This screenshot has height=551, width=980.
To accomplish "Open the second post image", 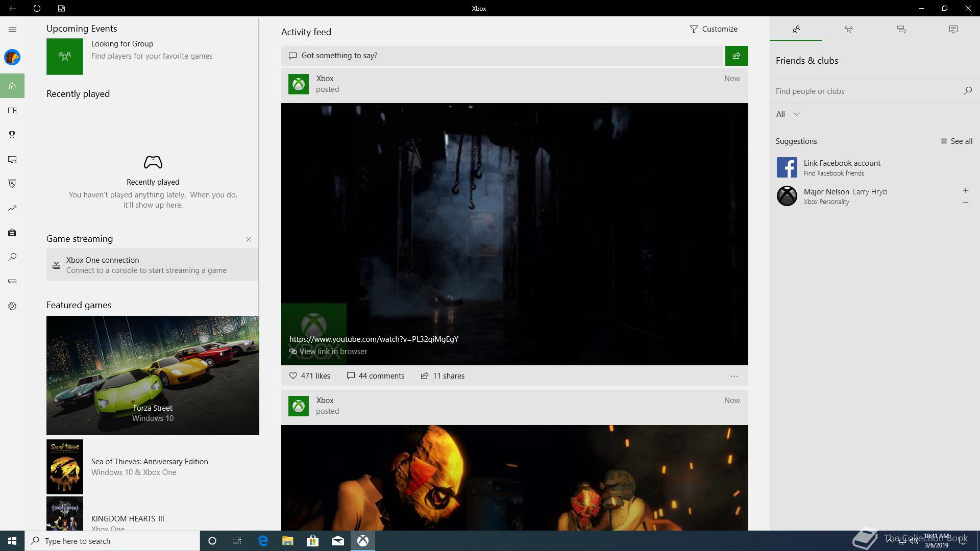I will tap(514, 478).
